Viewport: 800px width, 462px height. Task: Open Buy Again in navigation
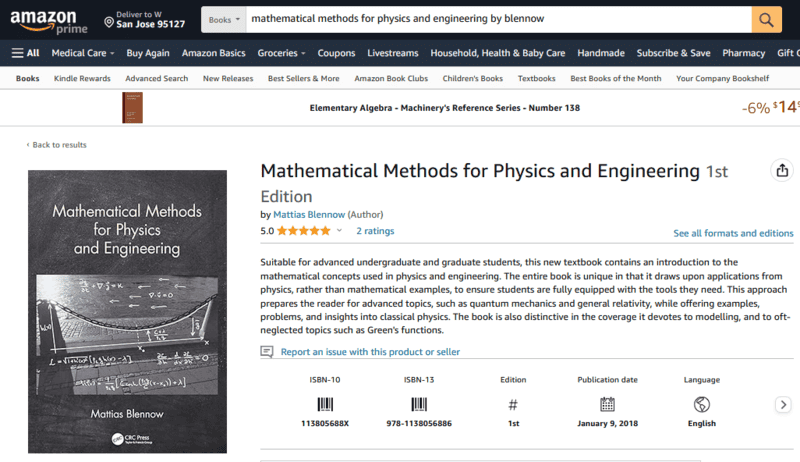pyautogui.click(x=148, y=53)
